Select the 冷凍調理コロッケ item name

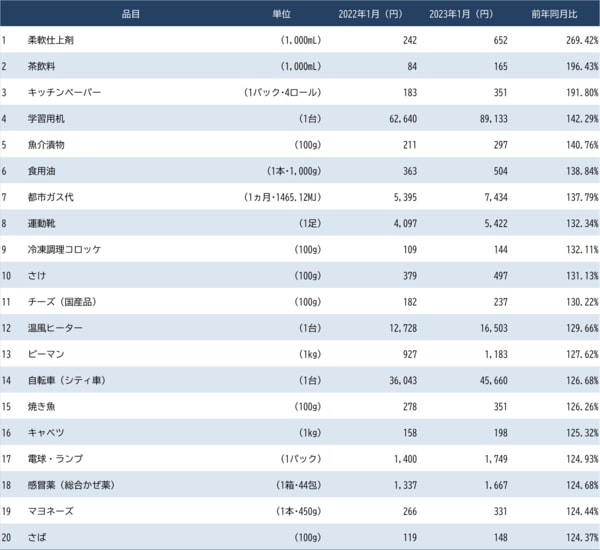pyautogui.click(x=64, y=250)
